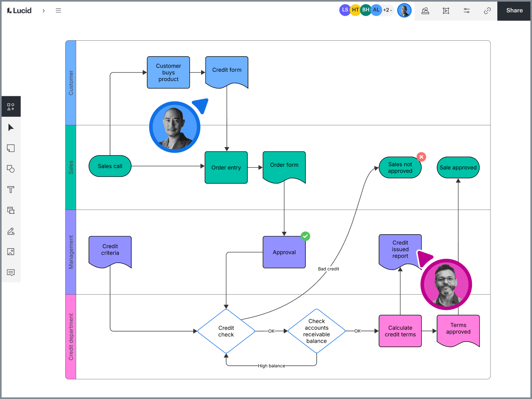Select the container frame tool

click(11, 210)
